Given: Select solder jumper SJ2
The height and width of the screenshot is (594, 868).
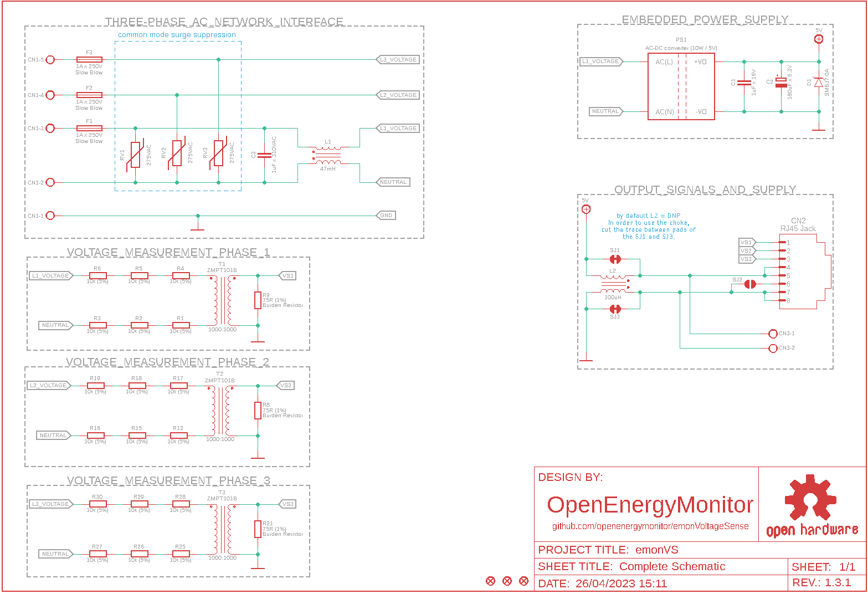Looking at the screenshot, I should coord(750,284).
